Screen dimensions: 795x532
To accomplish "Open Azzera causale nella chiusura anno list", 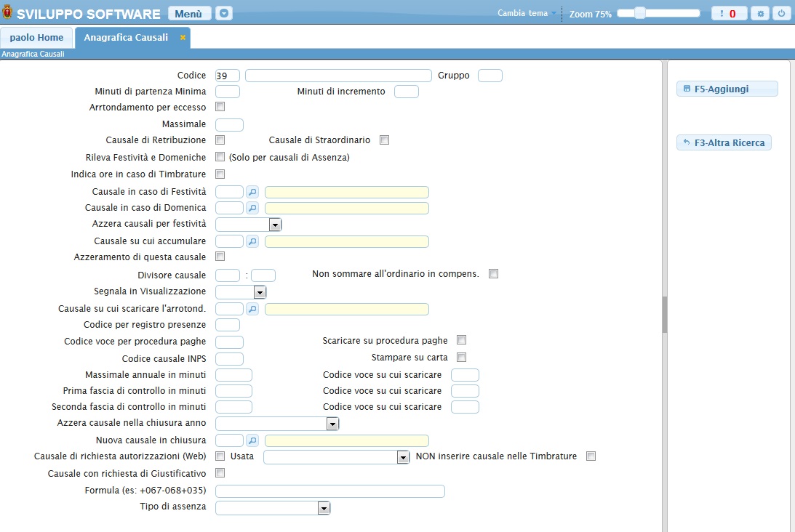I will coord(332,424).
